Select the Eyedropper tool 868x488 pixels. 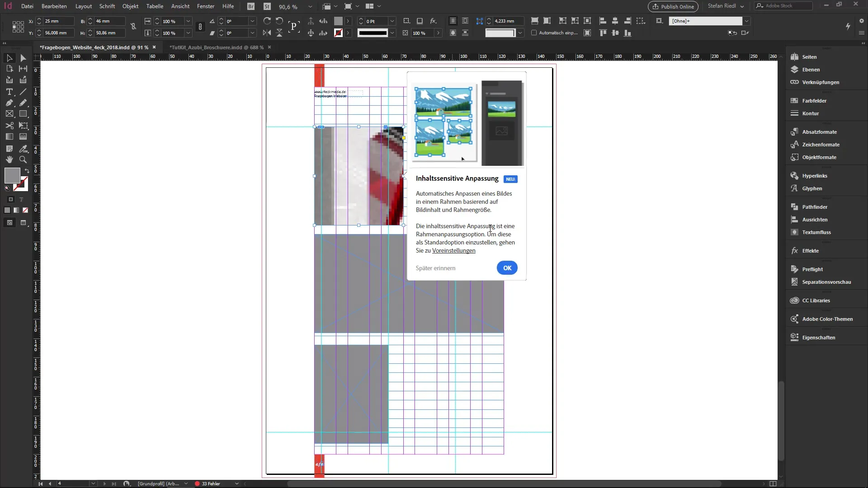23,149
